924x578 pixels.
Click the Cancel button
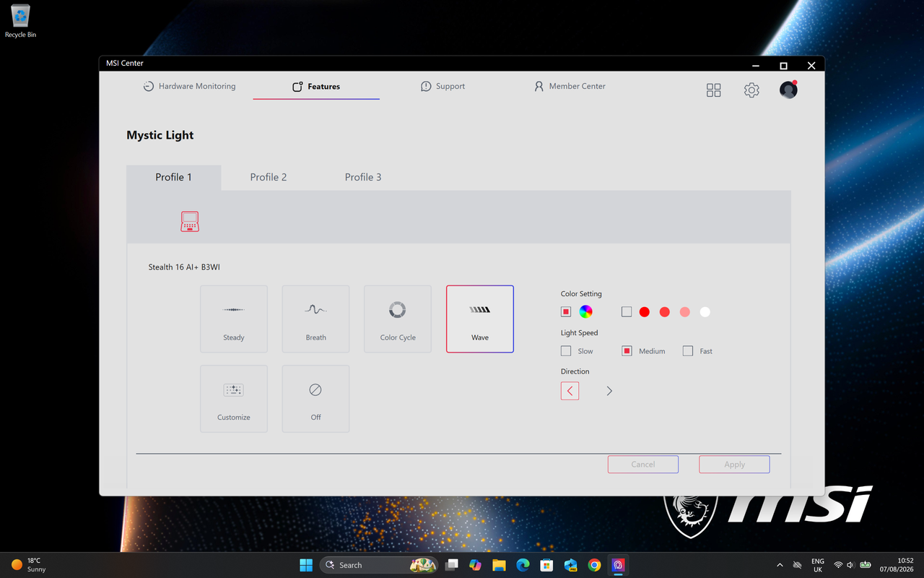point(643,465)
